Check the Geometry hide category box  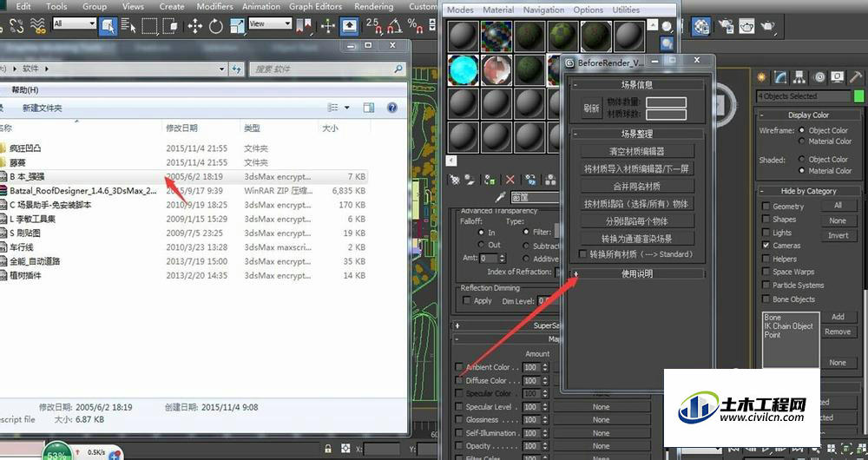click(x=766, y=206)
